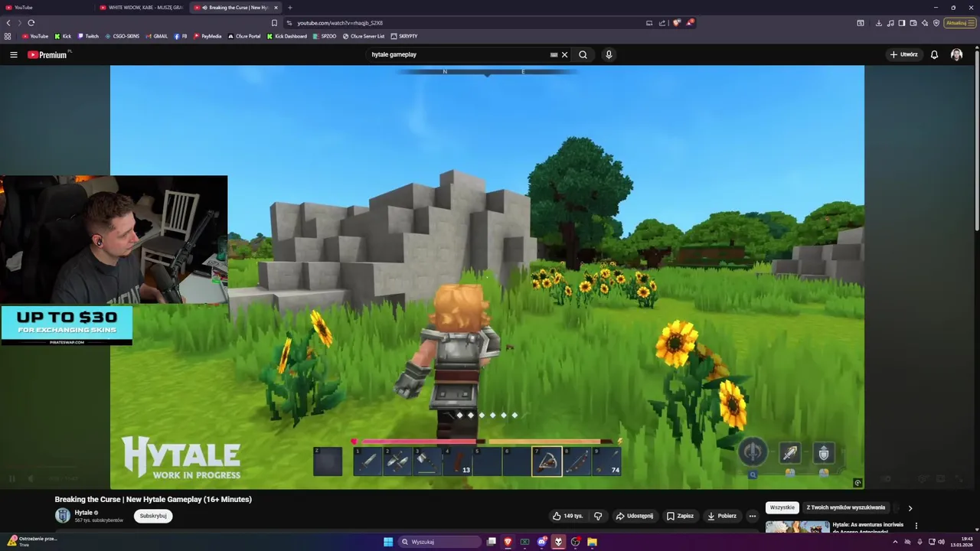Open Windows Start menu
The height and width of the screenshot is (551, 980).
(388, 542)
